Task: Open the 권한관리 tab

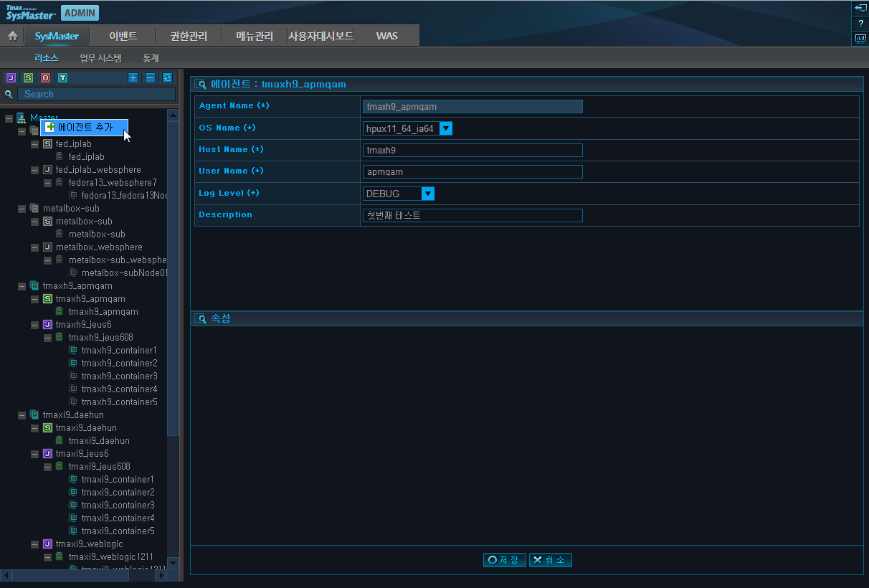Action: (x=189, y=36)
